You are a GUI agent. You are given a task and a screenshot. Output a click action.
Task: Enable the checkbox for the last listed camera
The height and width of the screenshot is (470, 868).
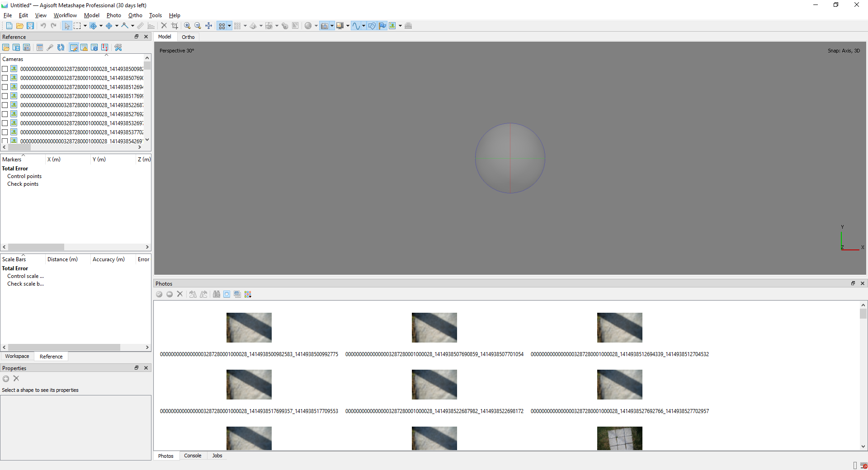(5, 141)
